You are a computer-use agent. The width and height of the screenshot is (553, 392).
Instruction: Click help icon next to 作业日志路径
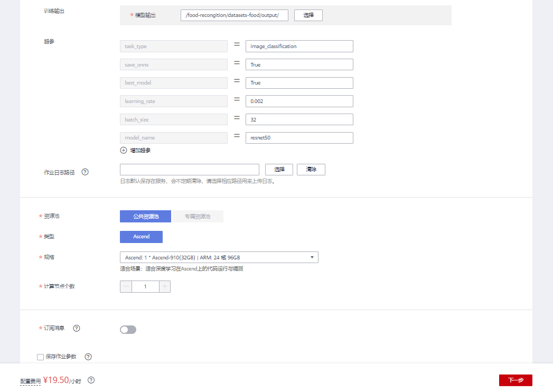pyautogui.click(x=85, y=172)
